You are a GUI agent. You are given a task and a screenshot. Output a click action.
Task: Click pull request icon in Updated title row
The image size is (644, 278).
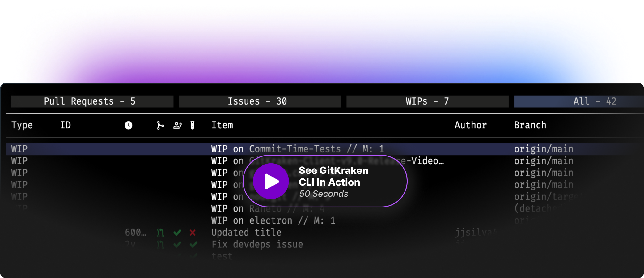tap(160, 233)
